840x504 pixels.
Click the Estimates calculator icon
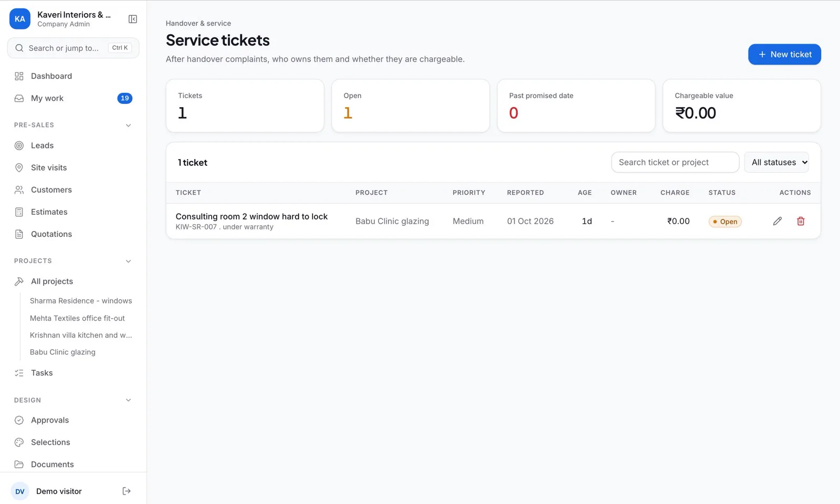tap(19, 212)
